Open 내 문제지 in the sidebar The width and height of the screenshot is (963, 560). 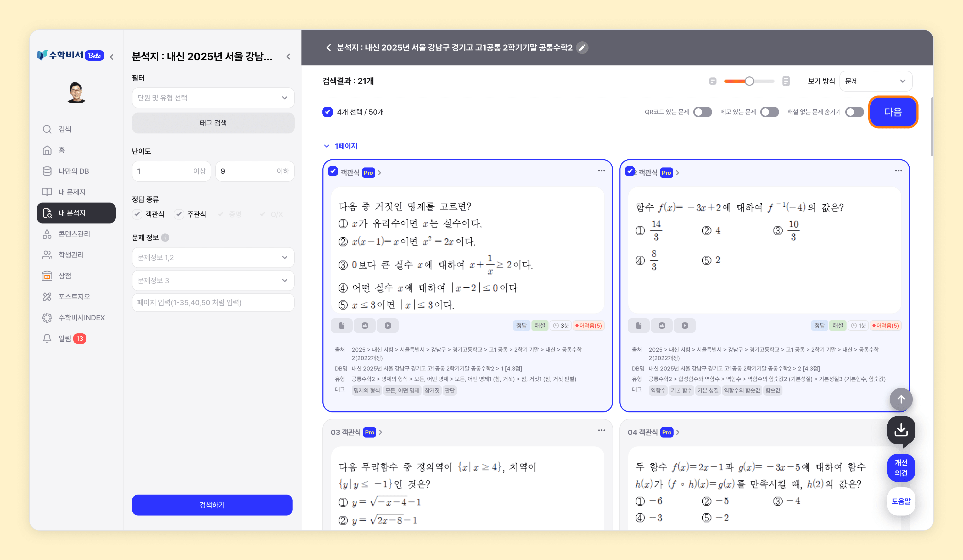click(76, 192)
